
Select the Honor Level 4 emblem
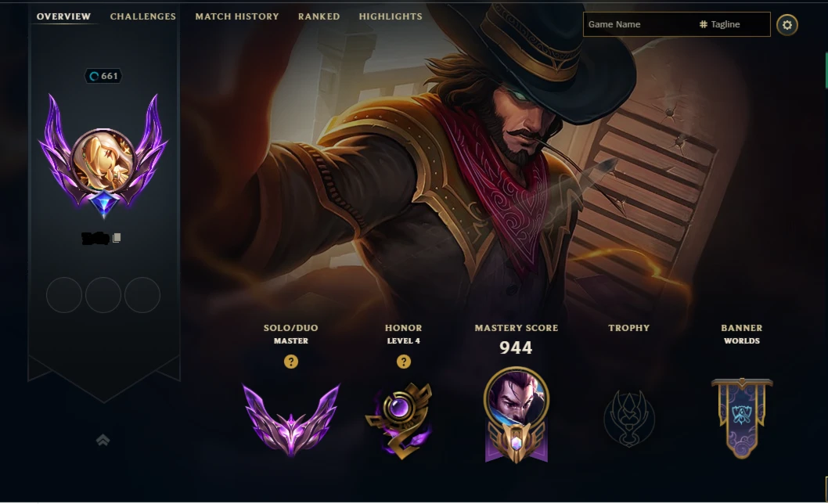click(x=400, y=420)
